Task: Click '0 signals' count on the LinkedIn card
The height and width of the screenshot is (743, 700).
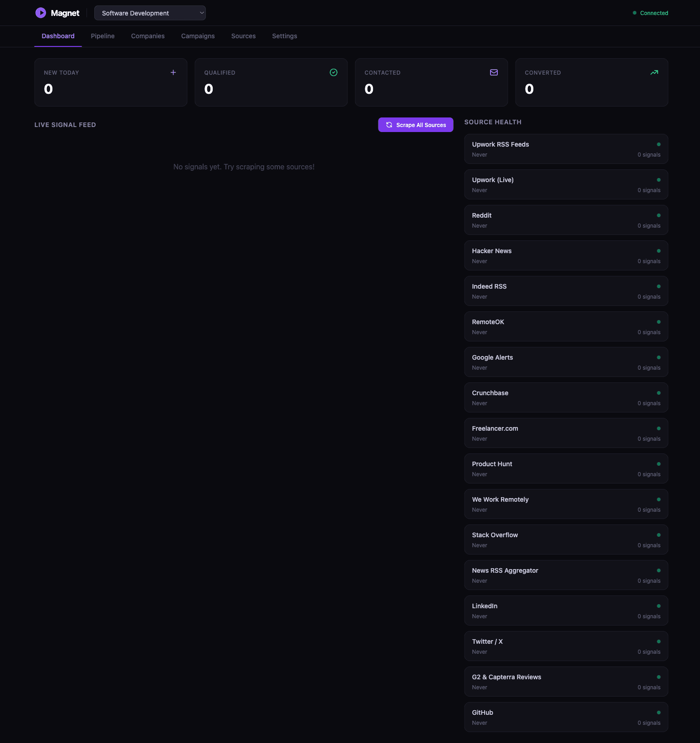Action: tap(649, 616)
